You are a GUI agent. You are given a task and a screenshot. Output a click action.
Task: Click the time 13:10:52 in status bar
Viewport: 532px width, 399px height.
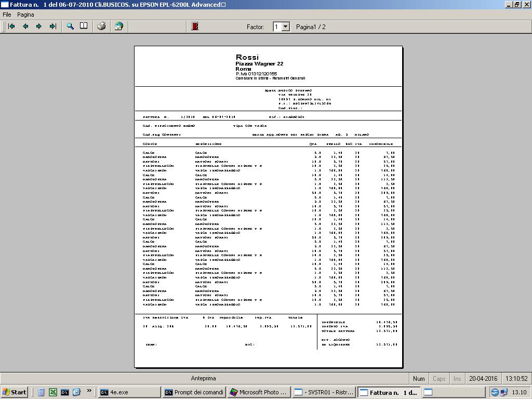(516, 378)
